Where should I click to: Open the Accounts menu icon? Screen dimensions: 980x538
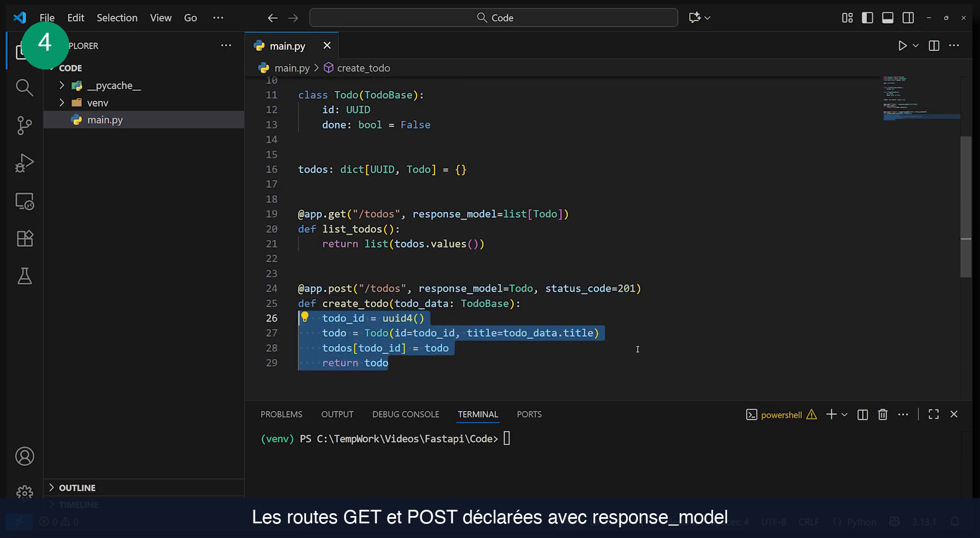click(x=24, y=456)
